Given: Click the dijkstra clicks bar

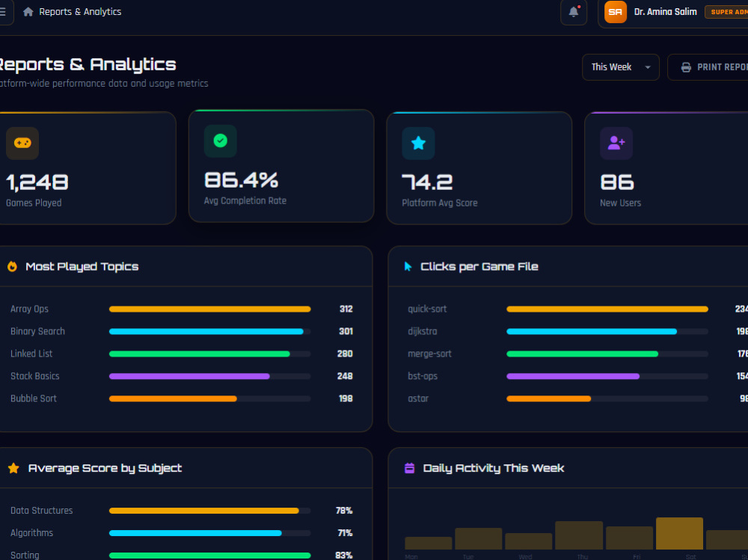Looking at the screenshot, I should 607,331.
